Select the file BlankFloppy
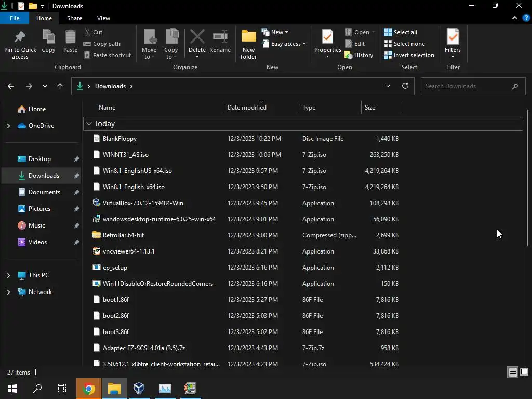 [x=119, y=138]
